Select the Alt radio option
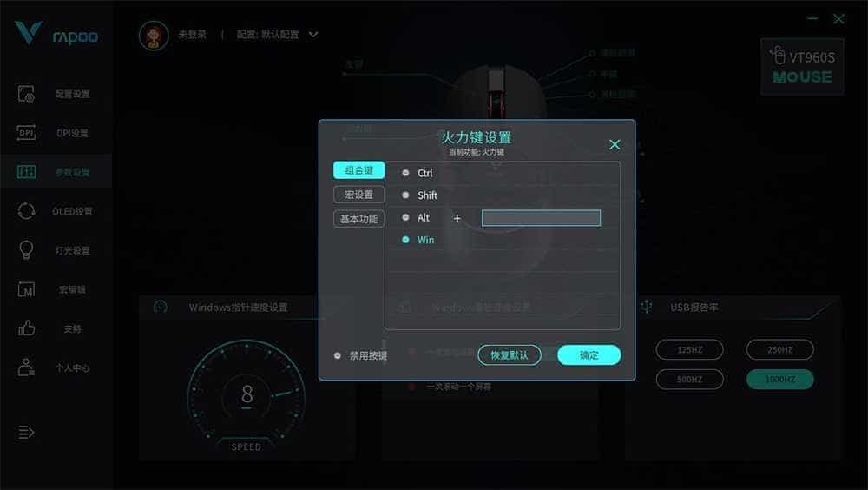This screenshot has width=868, height=490. point(405,217)
